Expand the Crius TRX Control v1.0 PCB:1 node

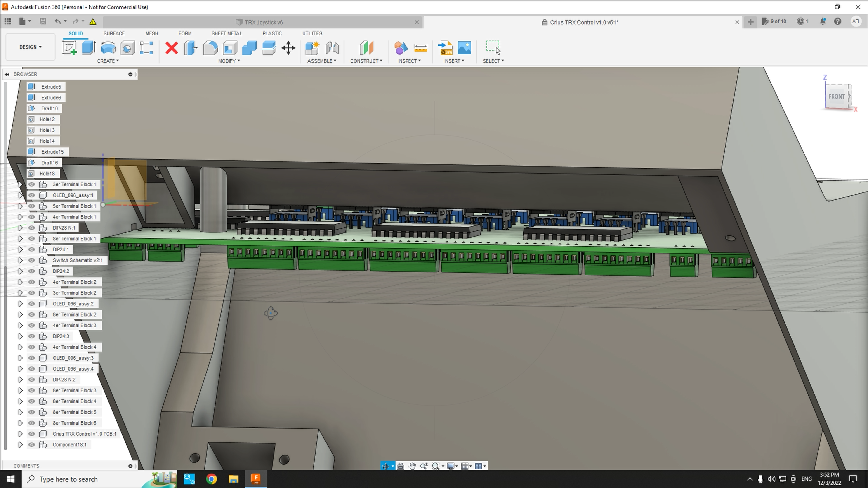[20, 434]
